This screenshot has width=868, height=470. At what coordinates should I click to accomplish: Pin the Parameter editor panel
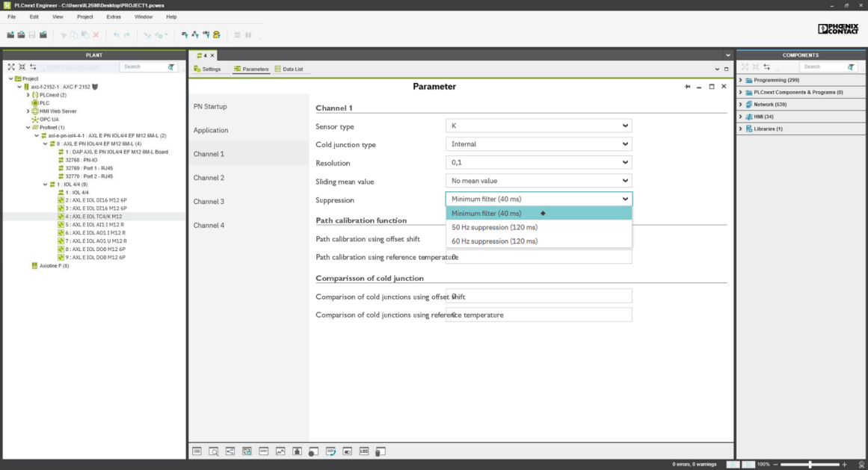click(x=687, y=87)
